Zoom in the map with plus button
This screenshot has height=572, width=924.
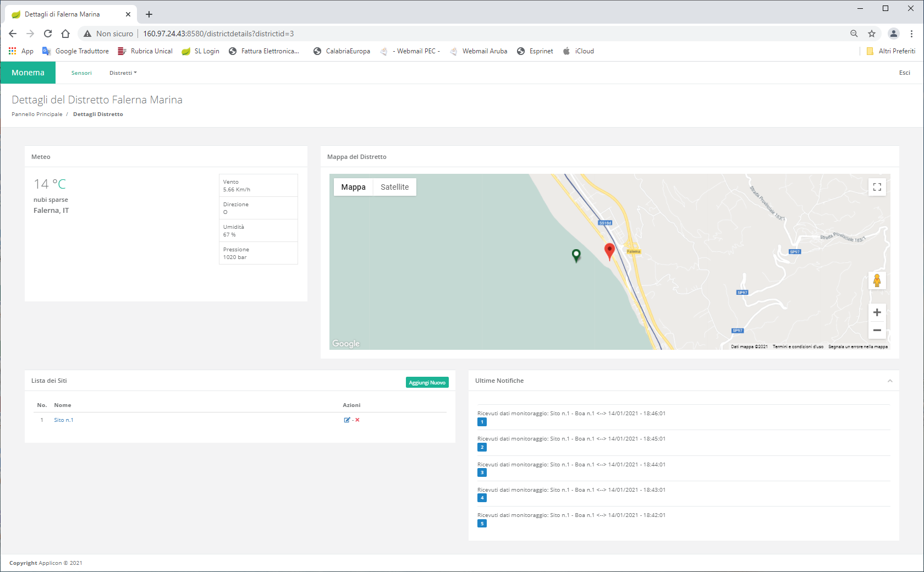877,312
